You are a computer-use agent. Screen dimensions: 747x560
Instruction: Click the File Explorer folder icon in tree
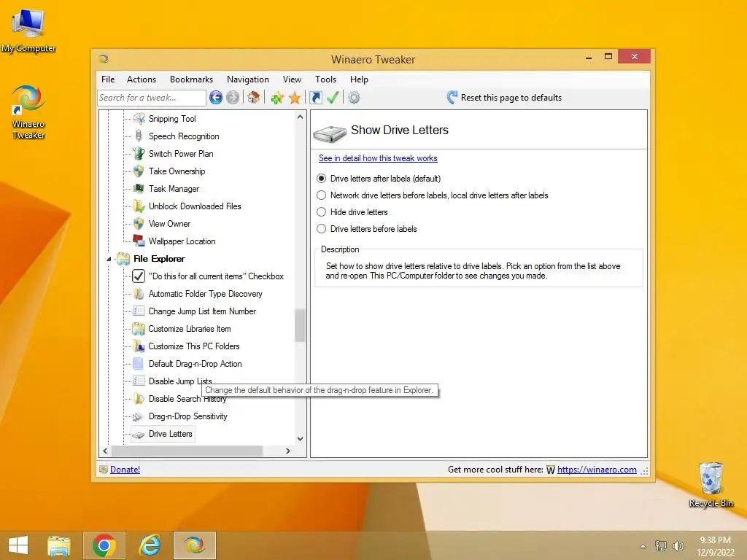(x=123, y=259)
